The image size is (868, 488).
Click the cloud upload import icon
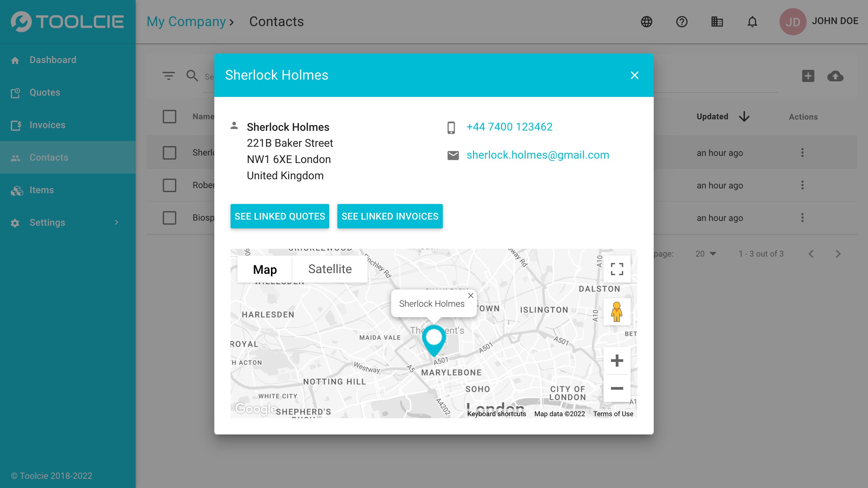[x=835, y=76]
